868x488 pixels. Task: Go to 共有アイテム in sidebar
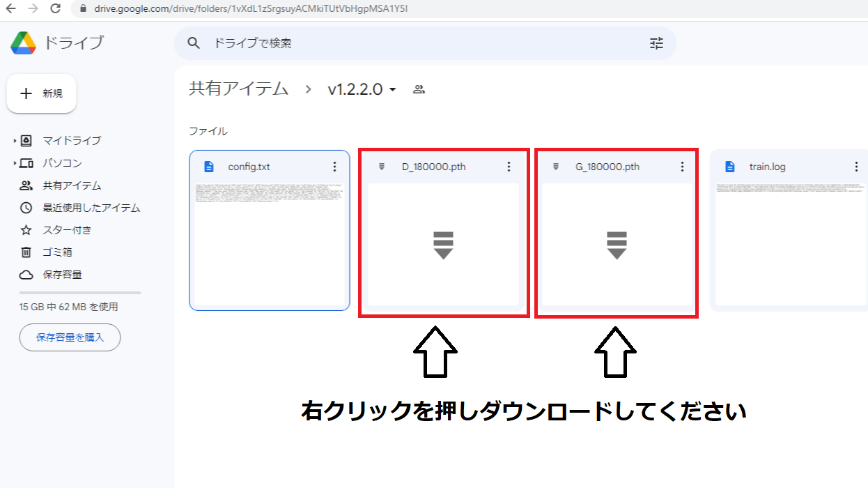tap(72, 185)
